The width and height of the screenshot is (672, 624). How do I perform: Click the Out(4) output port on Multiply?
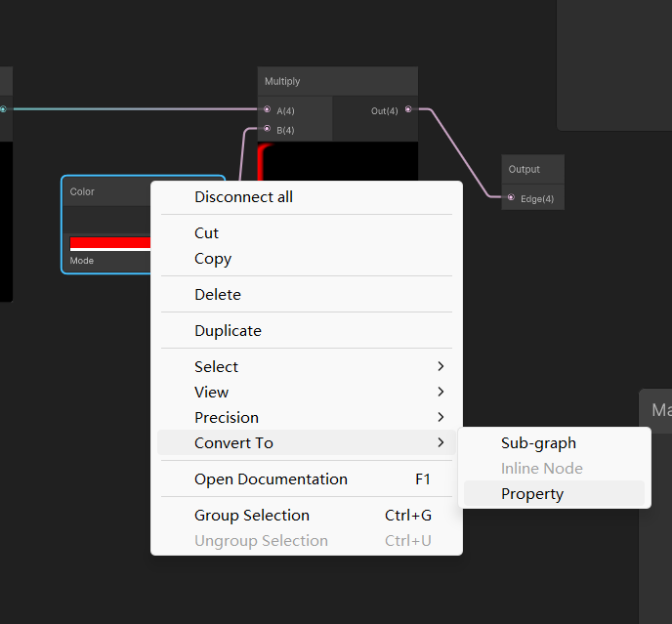tap(408, 109)
